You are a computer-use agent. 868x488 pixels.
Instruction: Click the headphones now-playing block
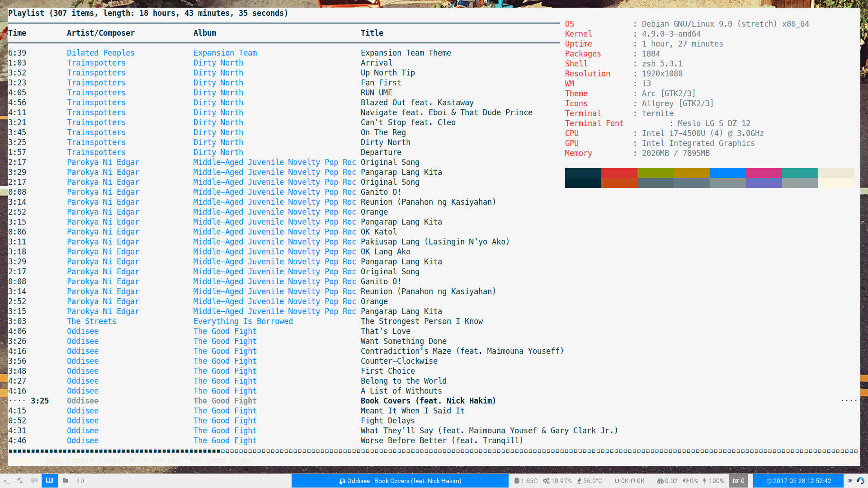(400, 481)
